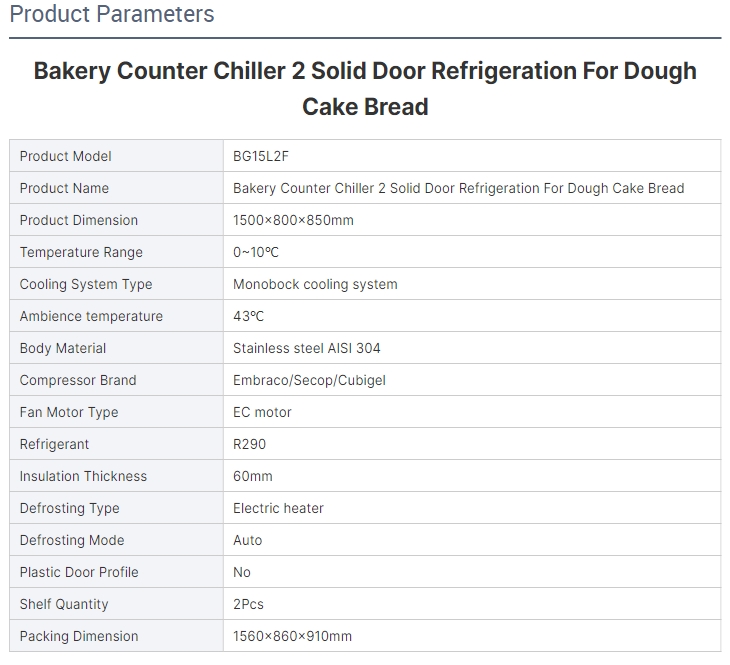The height and width of the screenshot is (665, 730).
Task: Click the Insulation Thickness 60mm value
Action: click(253, 476)
